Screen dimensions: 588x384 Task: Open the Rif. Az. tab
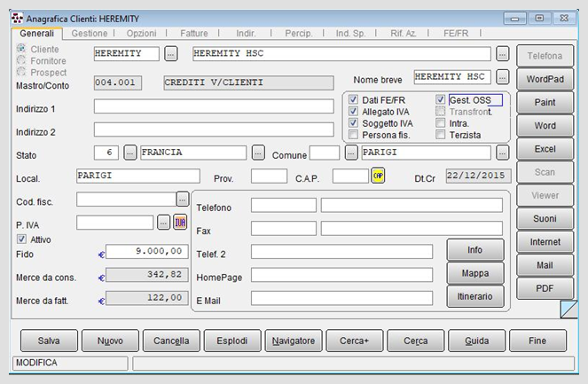[404, 34]
